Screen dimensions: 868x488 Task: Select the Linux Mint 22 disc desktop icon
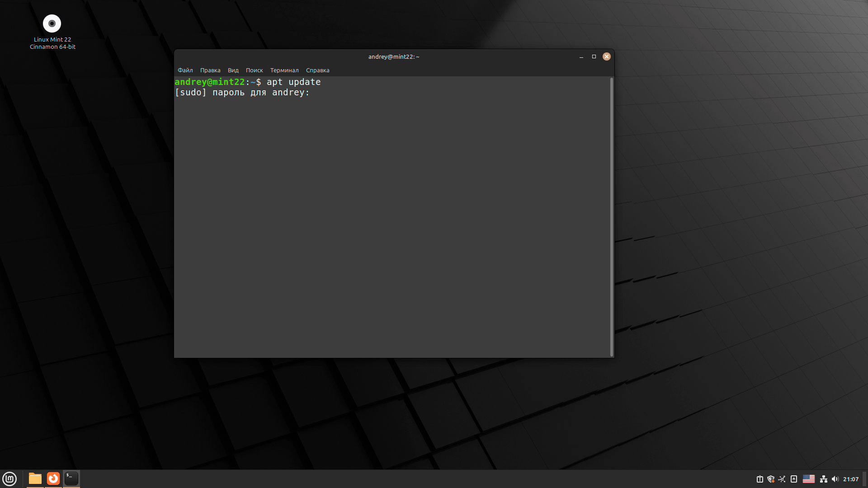(52, 23)
